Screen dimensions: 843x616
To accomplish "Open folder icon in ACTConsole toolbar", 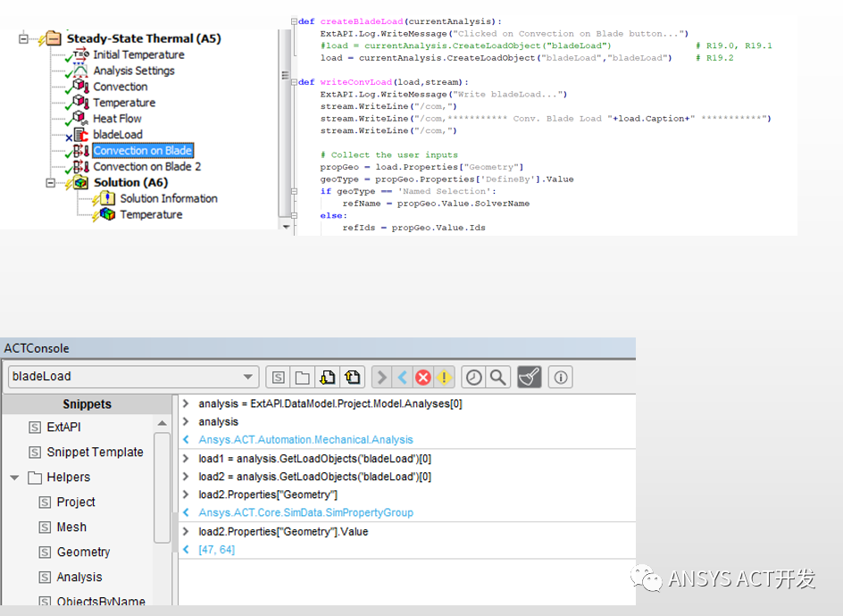I will coord(302,378).
